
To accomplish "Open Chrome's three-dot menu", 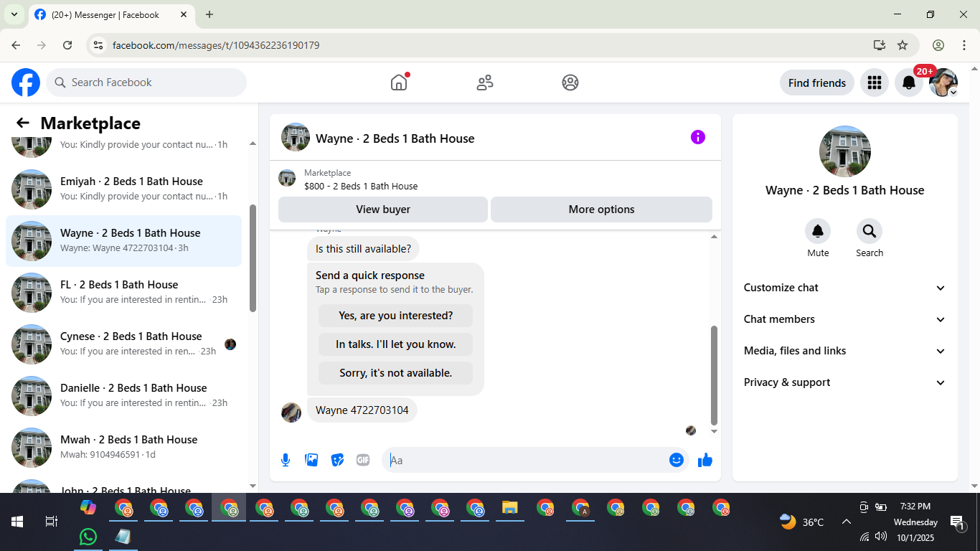I will point(964,45).
